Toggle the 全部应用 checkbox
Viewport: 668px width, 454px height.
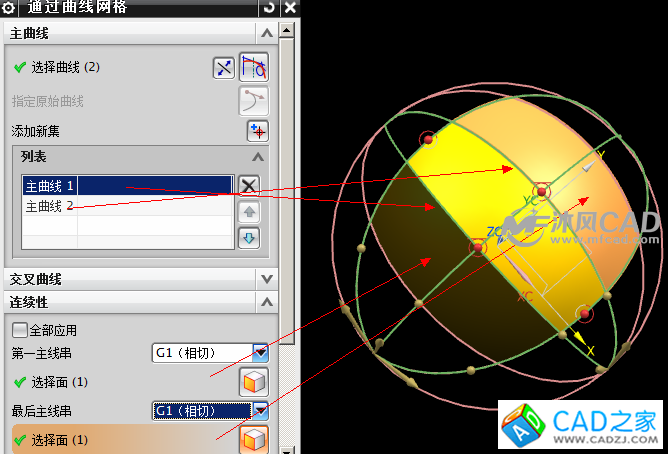pos(19,330)
